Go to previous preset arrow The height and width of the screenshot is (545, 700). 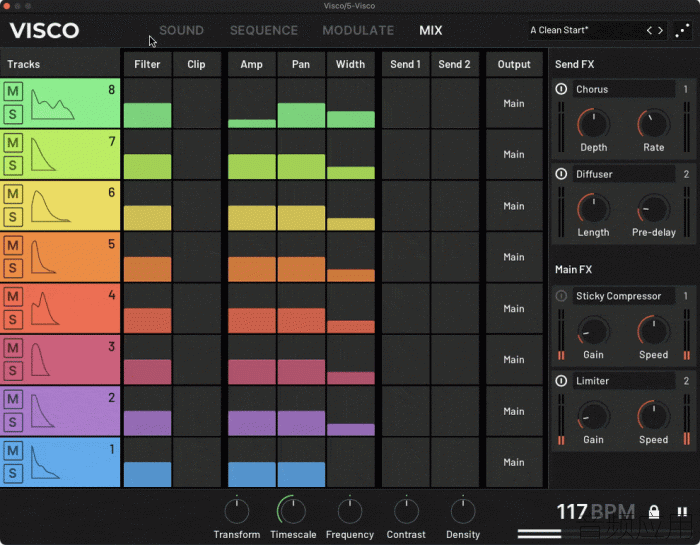[x=649, y=30]
